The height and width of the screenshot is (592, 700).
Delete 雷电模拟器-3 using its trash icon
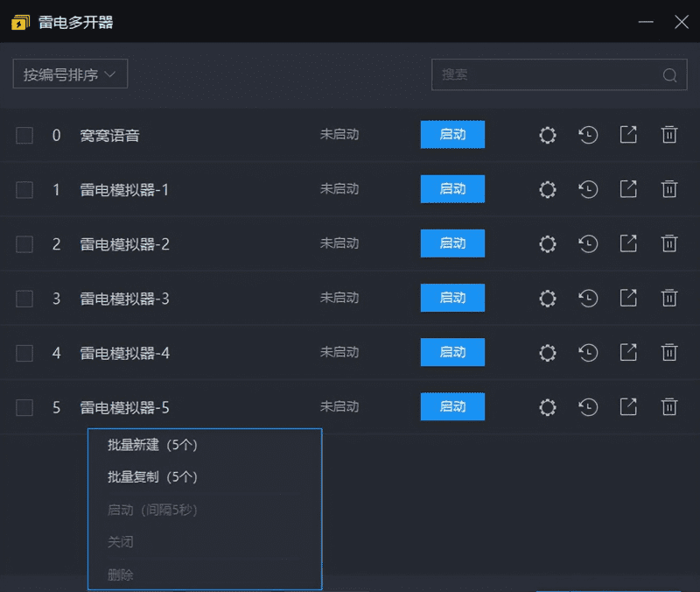pos(668,298)
